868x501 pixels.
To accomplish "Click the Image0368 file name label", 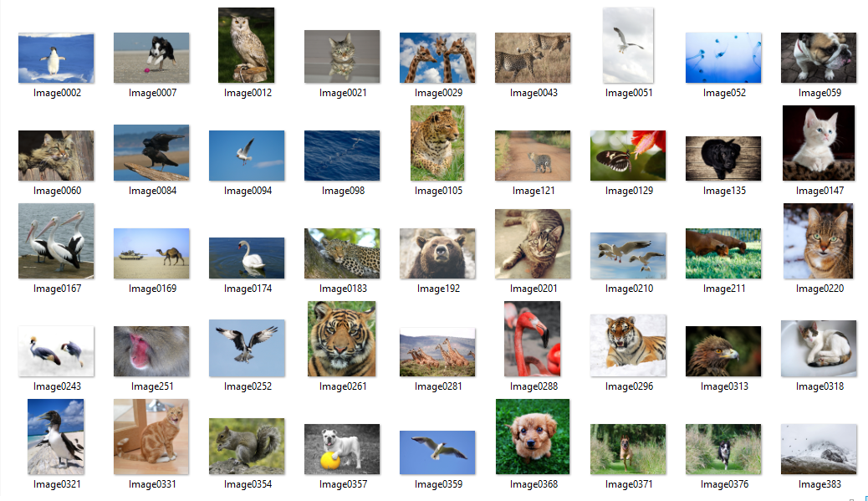I will 534,484.
